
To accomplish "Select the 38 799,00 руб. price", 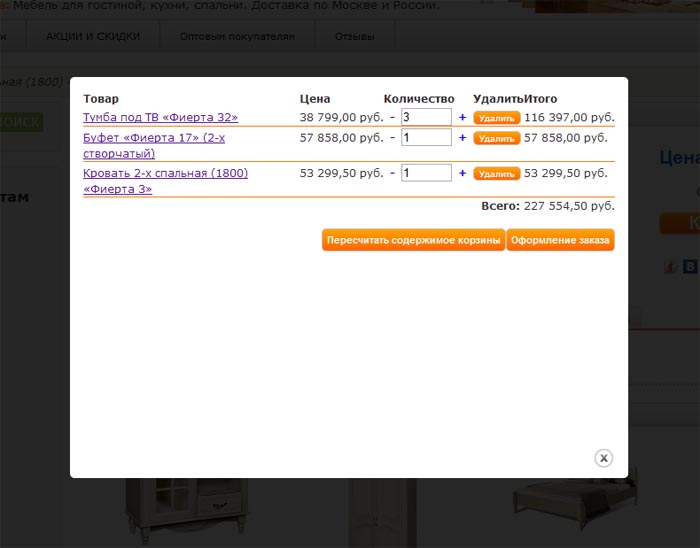I will pyautogui.click(x=342, y=117).
